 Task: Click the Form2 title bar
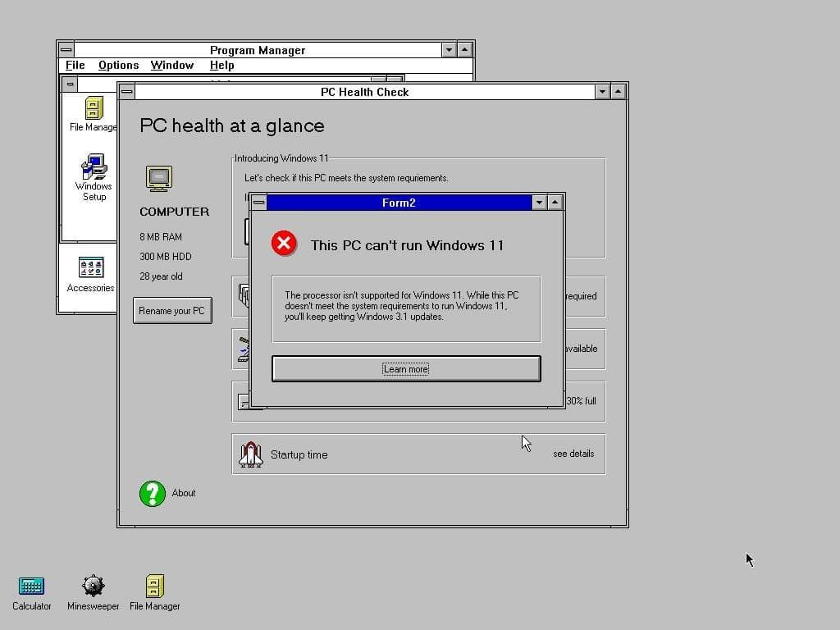click(399, 203)
